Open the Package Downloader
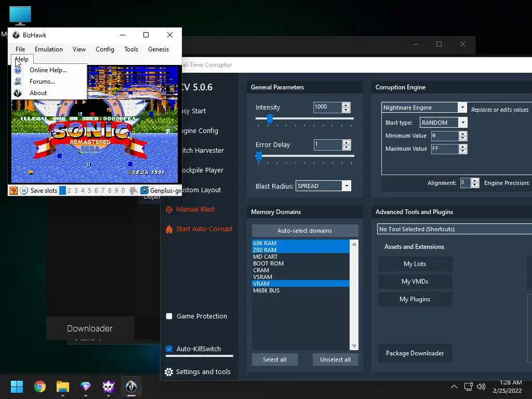This screenshot has height=399, width=532. (415, 353)
